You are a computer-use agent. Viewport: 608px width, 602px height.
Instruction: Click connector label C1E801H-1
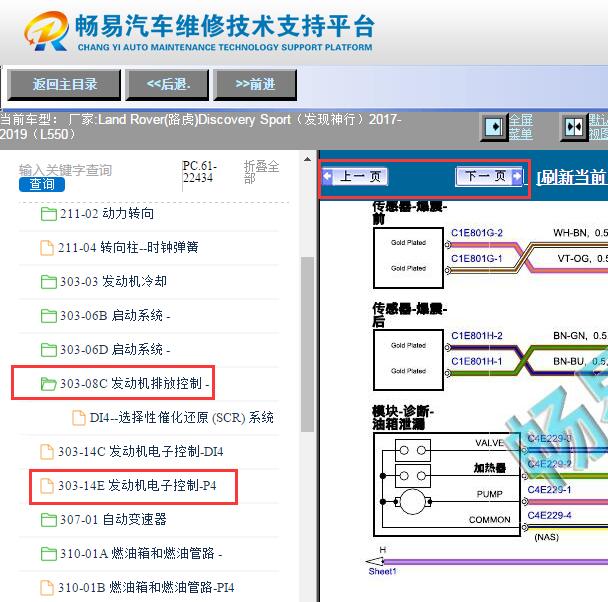pyautogui.click(x=477, y=361)
